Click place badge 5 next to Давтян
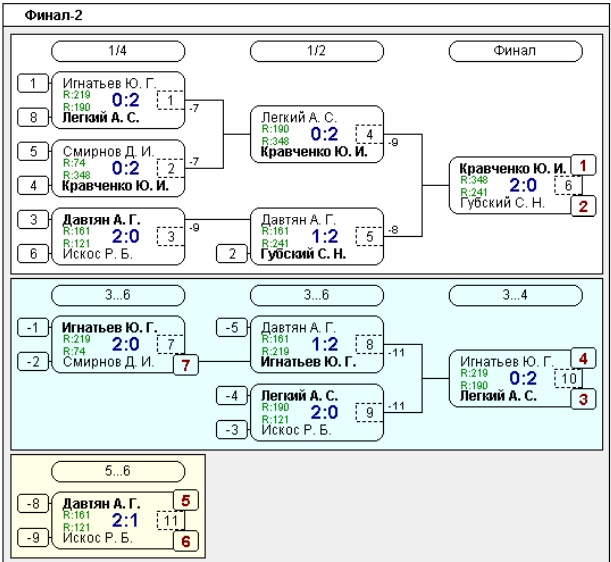This screenshot has height=562, width=611. point(186,500)
